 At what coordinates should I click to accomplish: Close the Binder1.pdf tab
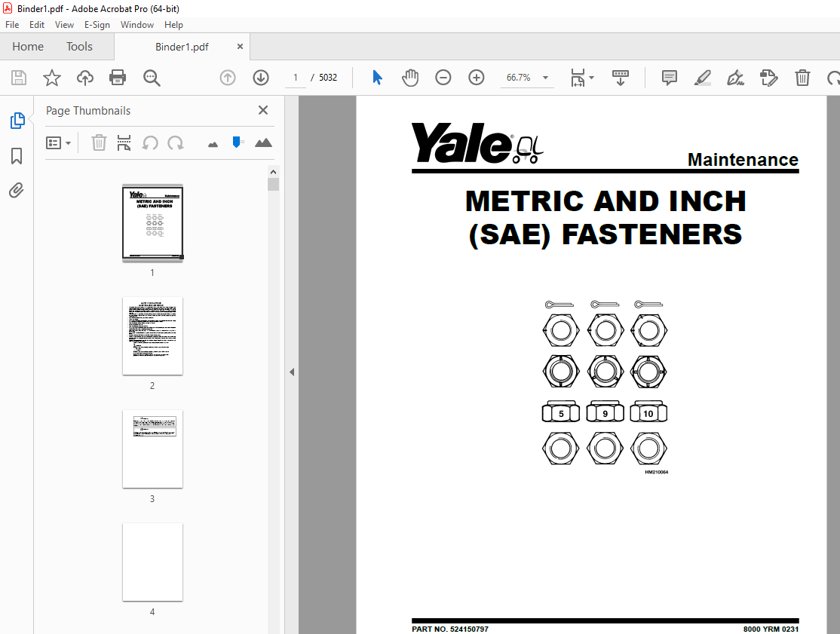(x=240, y=47)
